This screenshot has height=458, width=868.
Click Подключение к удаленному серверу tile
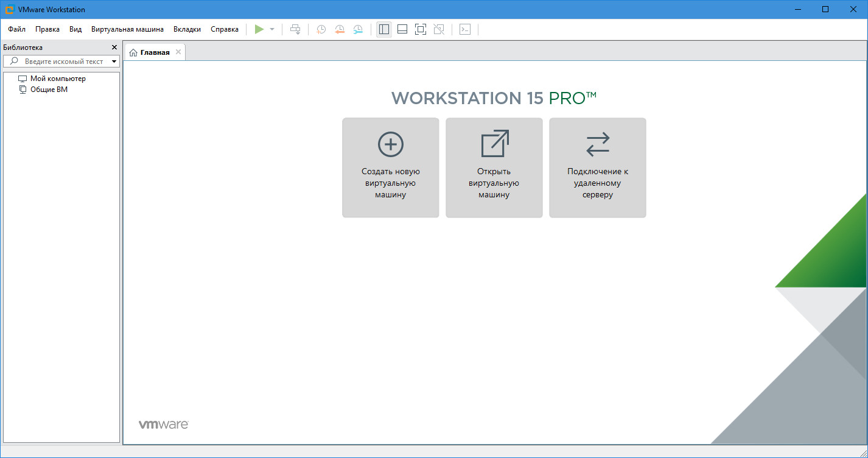click(x=598, y=167)
